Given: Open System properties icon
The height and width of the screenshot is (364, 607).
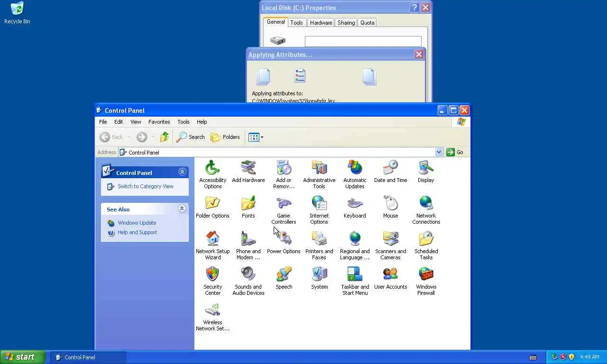Looking at the screenshot, I should [x=319, y=274].
